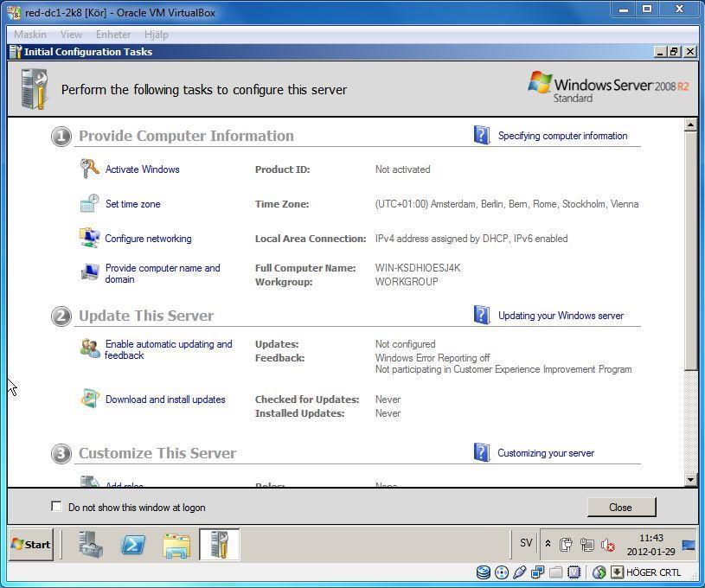Click VirtualBox optical drive status icon
This screenshot has width=705, height=588.
pos(502,572)
